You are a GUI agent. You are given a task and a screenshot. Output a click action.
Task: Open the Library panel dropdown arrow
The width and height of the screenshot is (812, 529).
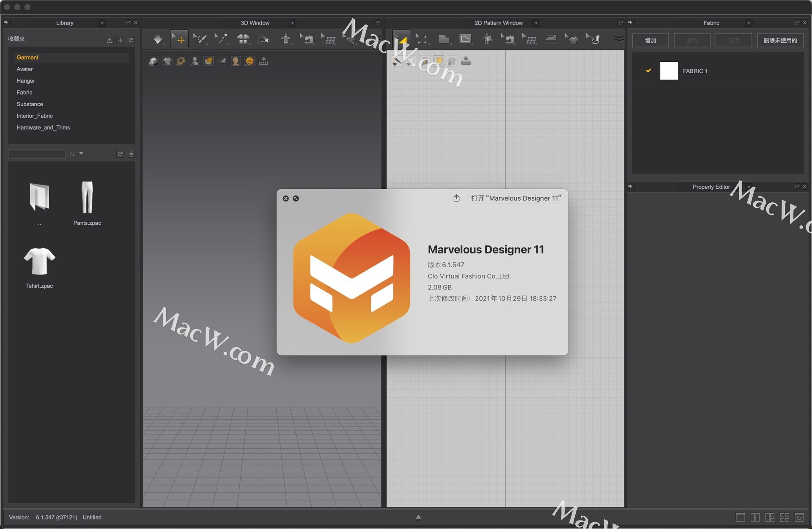102,23
